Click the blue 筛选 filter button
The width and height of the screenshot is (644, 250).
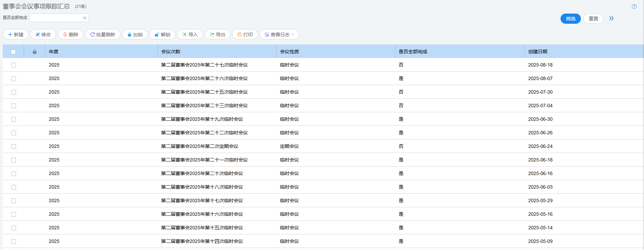(x=570, y=19)
